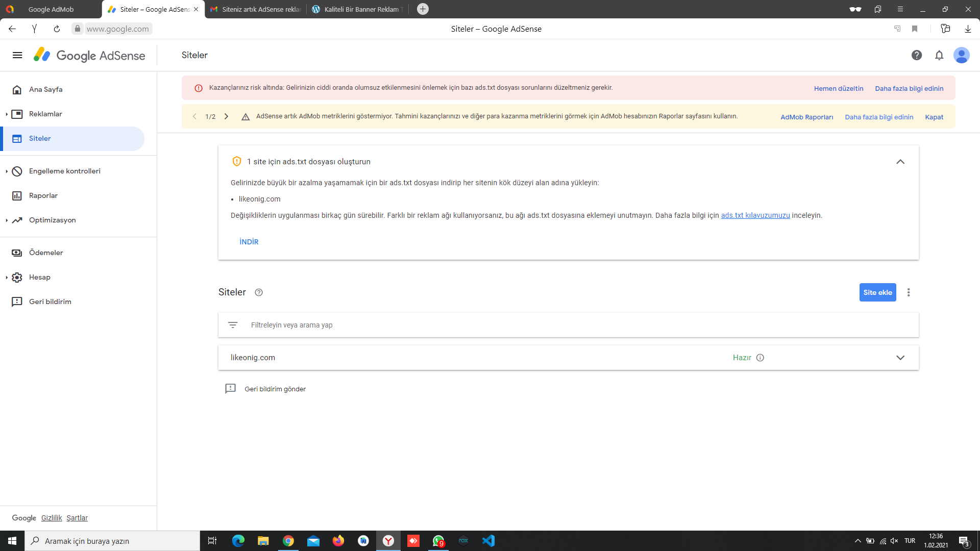Expand Engelleme kontrolleri submenu arrow
Viewport: 980px width, 551px height.
[7, 171]
